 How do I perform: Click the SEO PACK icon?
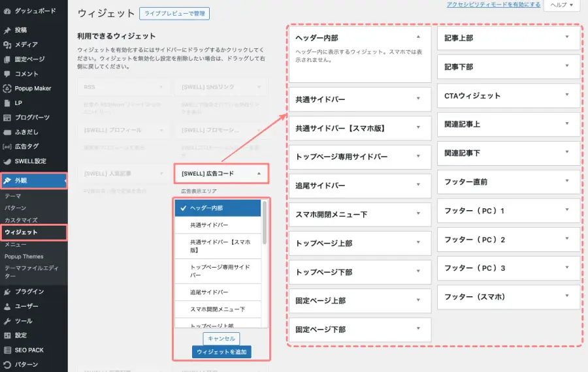pos(7,350)
